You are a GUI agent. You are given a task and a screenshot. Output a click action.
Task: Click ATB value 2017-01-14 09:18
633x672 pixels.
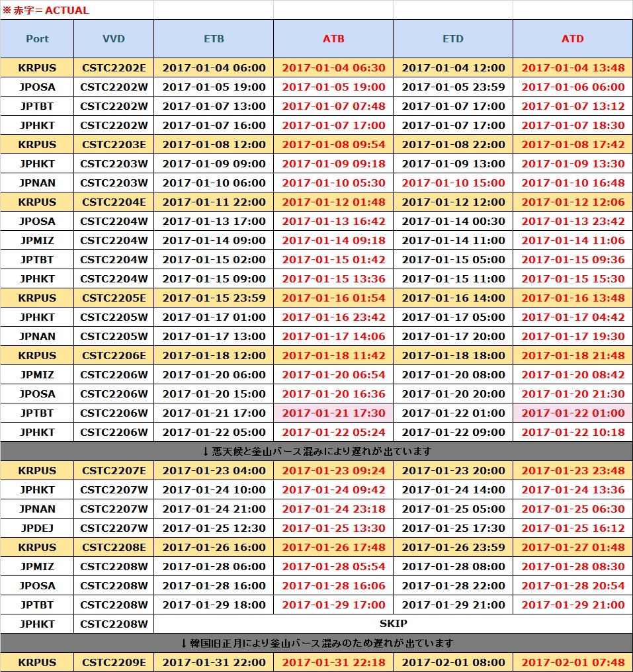[x=333, y=241]
